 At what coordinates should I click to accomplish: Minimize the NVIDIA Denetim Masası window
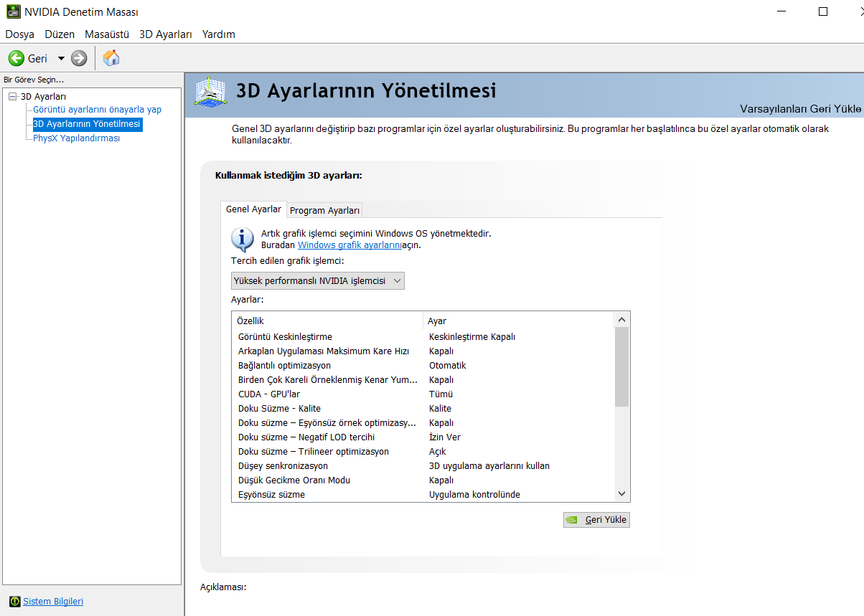(781, 11)
